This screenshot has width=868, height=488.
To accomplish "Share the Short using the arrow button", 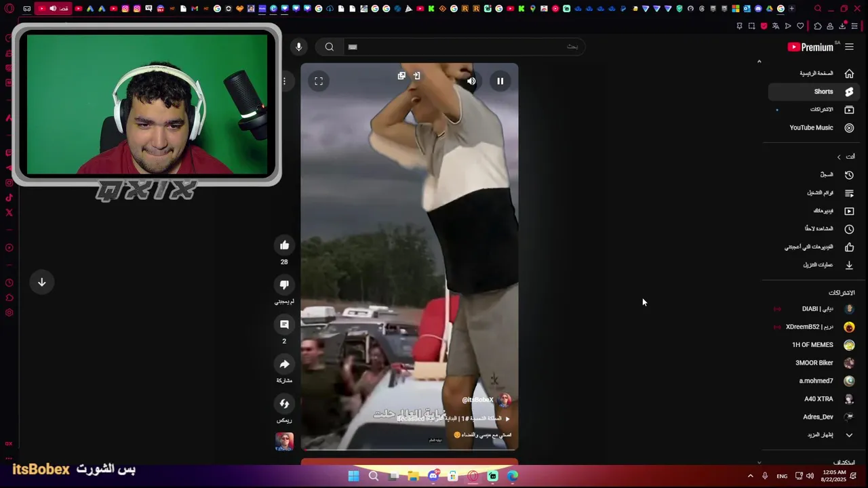I will pyautogui.click(x=284, y=365).
